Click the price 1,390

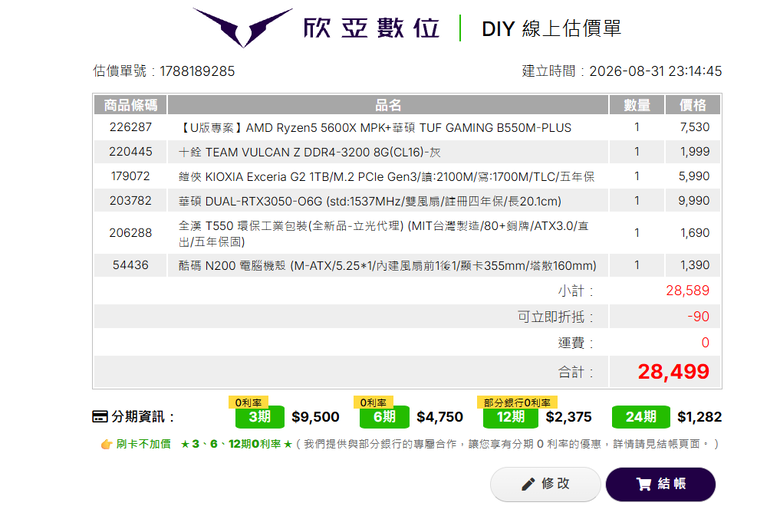[x=694, y=265]
